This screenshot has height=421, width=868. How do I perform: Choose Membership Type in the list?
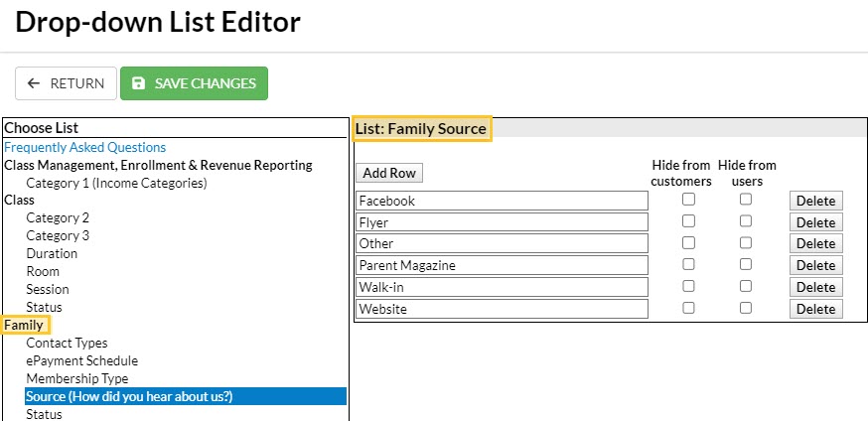tap(76, 378)
